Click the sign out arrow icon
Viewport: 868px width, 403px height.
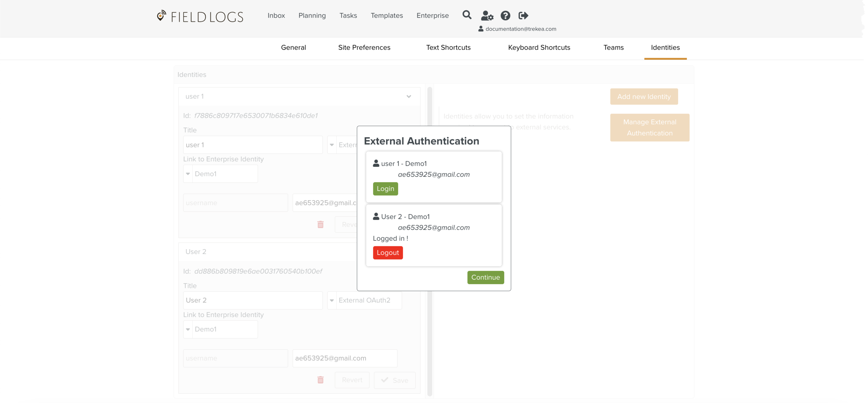point(523,16)
